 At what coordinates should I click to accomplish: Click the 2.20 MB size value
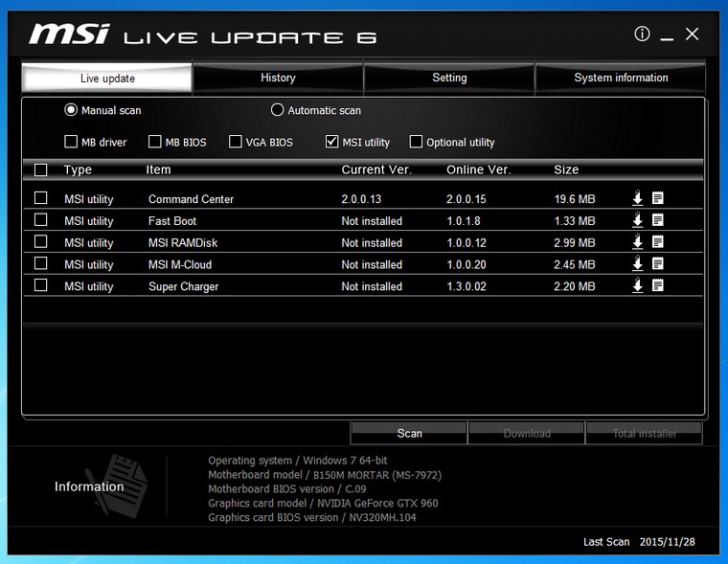(575, 286)
